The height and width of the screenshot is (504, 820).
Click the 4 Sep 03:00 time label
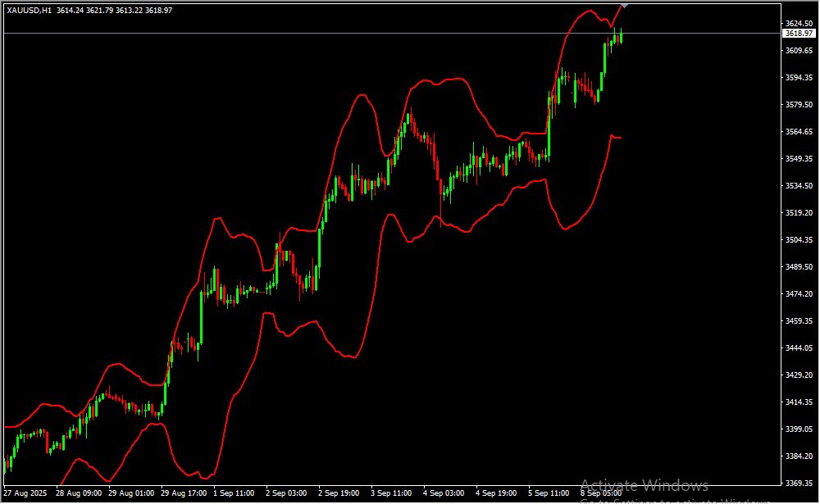click(444, 493)
